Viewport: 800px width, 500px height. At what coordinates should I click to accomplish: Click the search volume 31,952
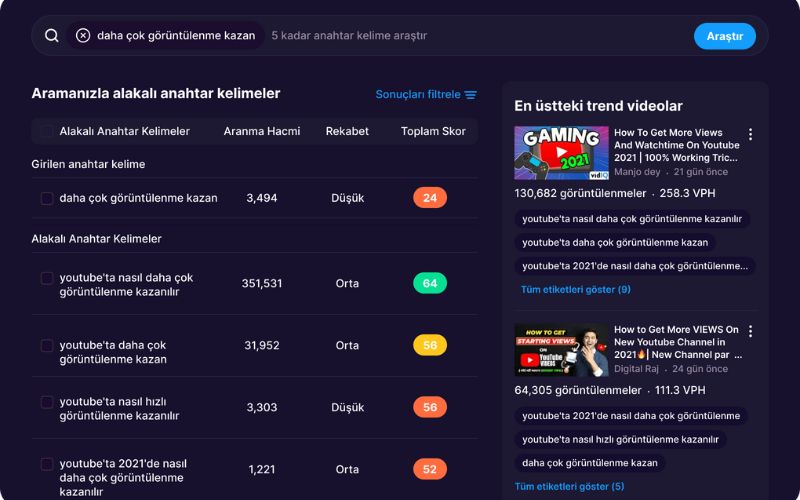262,345
